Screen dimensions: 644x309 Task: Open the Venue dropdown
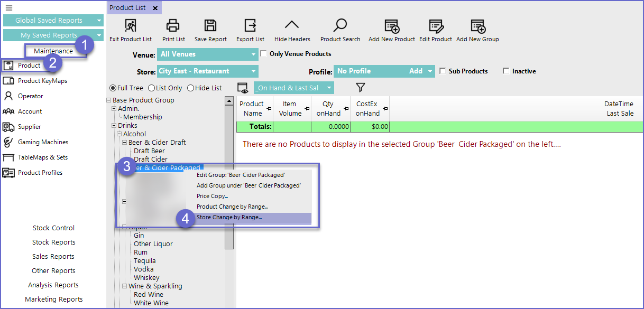click(253, 54)
